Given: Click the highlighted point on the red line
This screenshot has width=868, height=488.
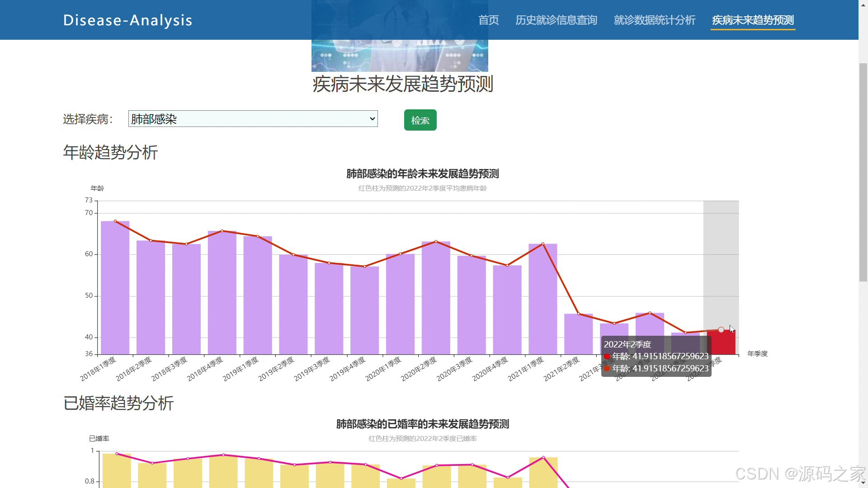Looking at the screenshot, I should coord(721,330).
